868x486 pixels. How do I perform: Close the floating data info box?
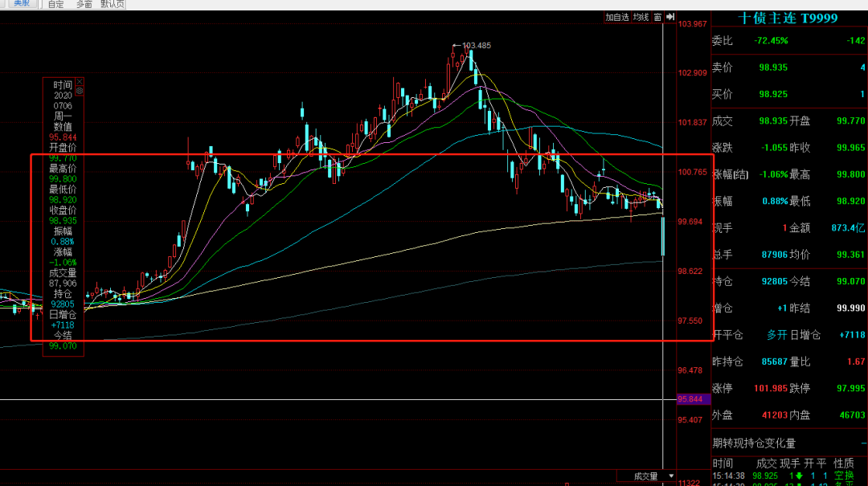[x=80, y=82]
